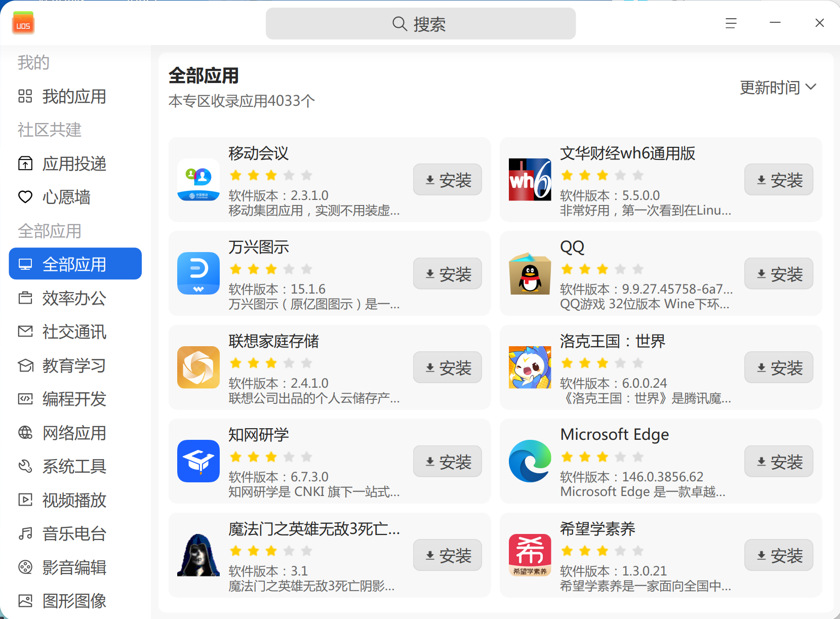Image resolution: width=840 pixels, height=619 pixels.
Task: Click the 洛克王国 app icon
Action: [530, 367]
